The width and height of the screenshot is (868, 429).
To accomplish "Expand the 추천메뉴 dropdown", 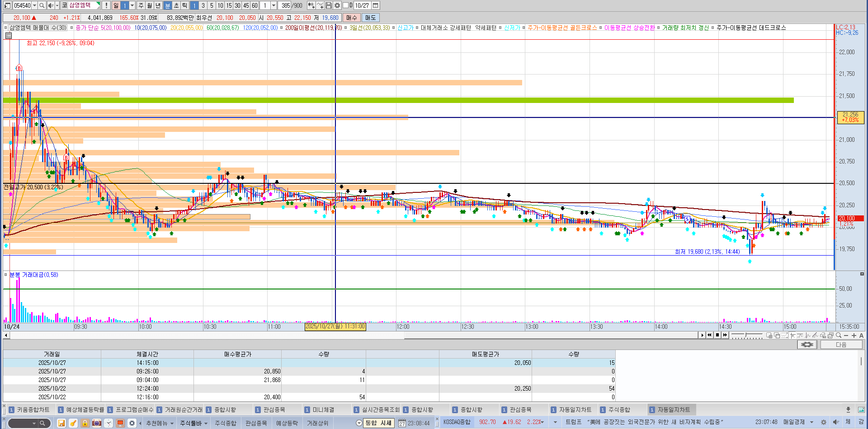I will 172,423.
